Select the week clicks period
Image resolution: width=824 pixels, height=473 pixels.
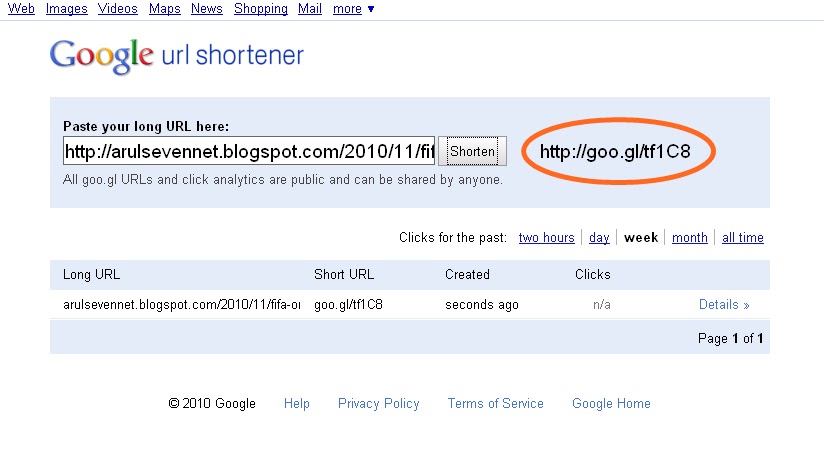click(x=641, y=238)
